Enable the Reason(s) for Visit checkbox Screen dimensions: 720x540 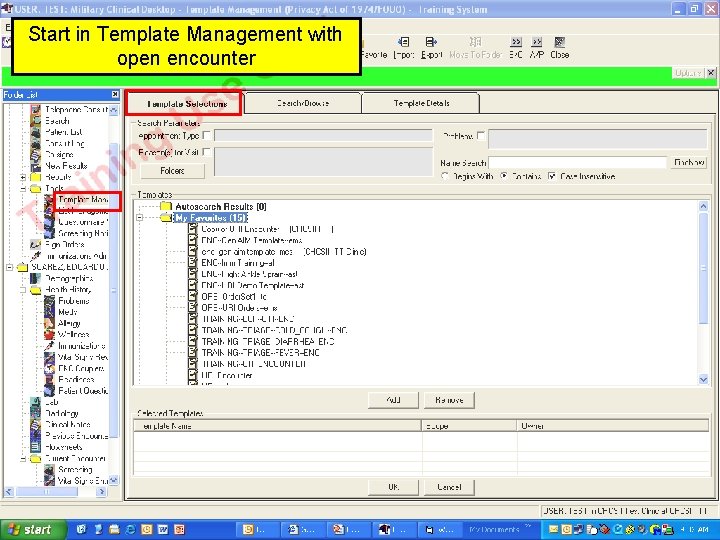[207, 152]
